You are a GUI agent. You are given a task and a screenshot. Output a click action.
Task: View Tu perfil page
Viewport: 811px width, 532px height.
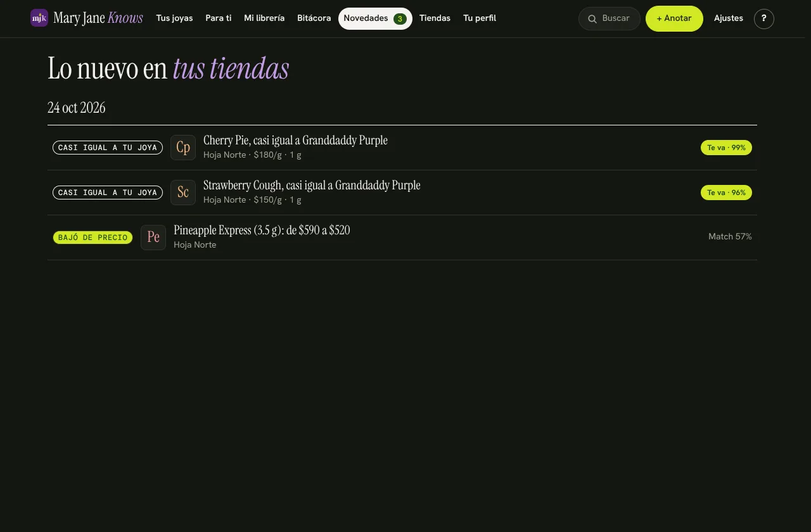click(480, 18)
